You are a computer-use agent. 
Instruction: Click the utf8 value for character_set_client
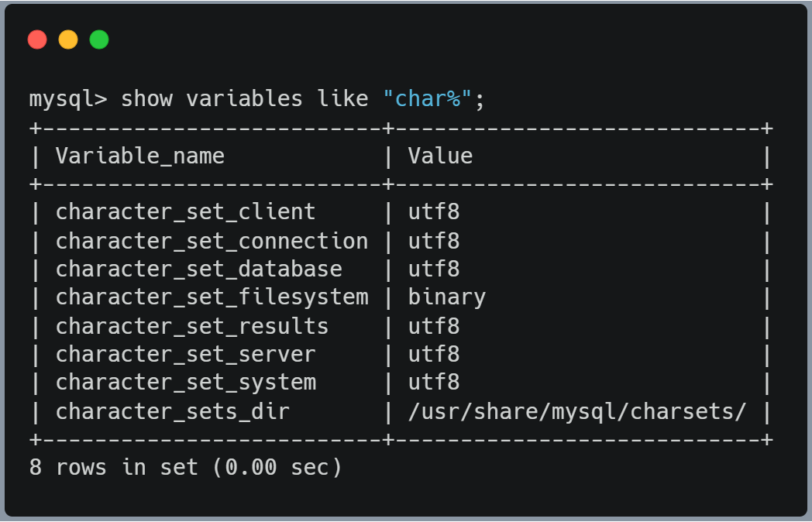click(x=434, y=212)
